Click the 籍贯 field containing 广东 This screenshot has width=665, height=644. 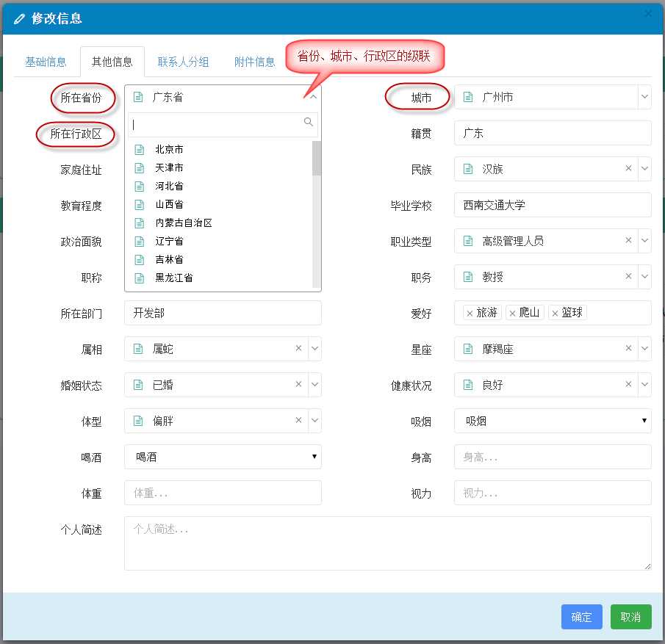553,133
